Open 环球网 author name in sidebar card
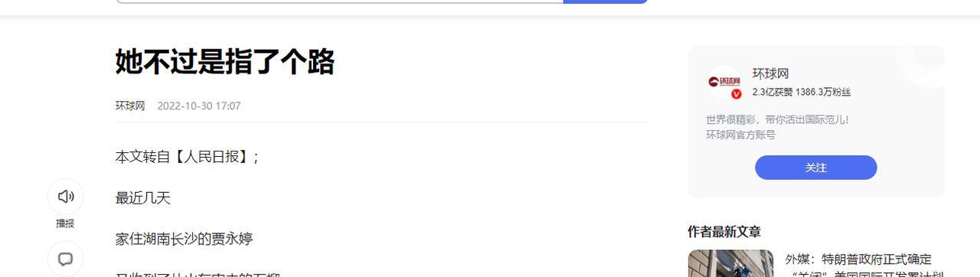Viewport: 980px width, 277px height. coord(770,73)
